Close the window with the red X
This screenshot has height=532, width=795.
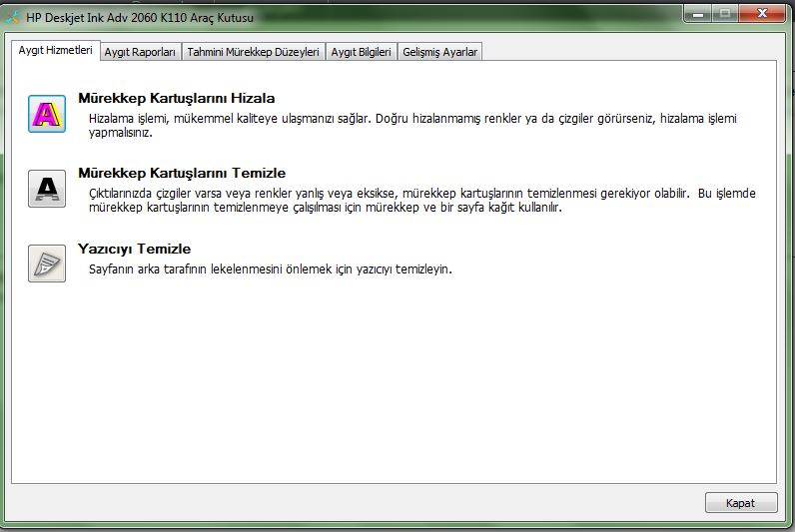[x=762, y=14]
